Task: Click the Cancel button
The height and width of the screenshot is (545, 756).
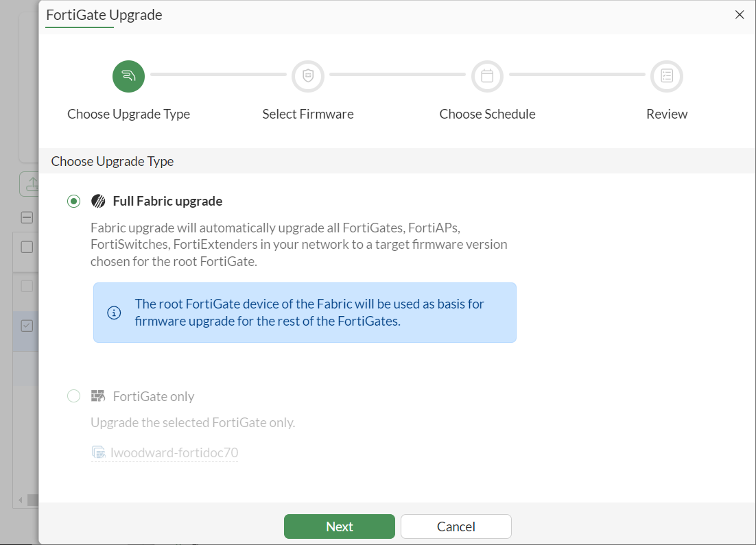Action: (456, 526)
